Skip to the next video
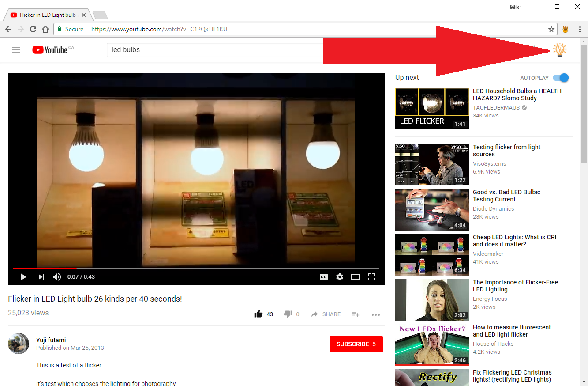The height and width of the screenshot is (386, 588). coord(41,277)
